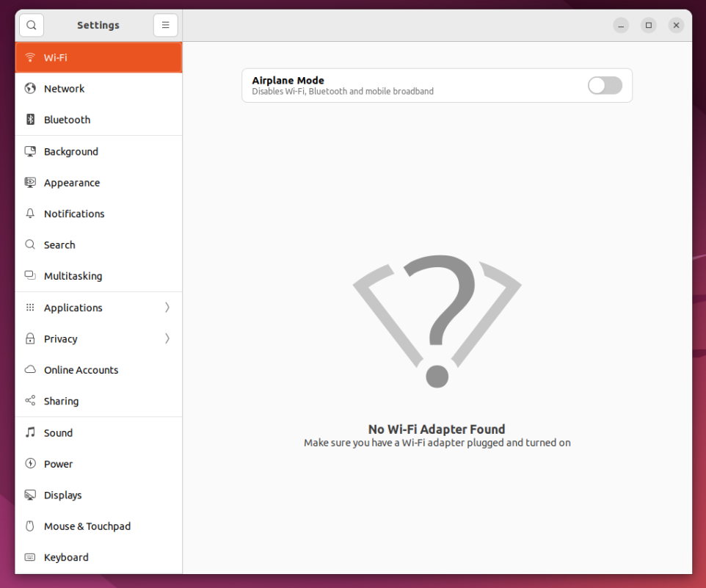Open Online Accounts panel
This screenshot has width=706, height=588.
(x=81, y=370)
